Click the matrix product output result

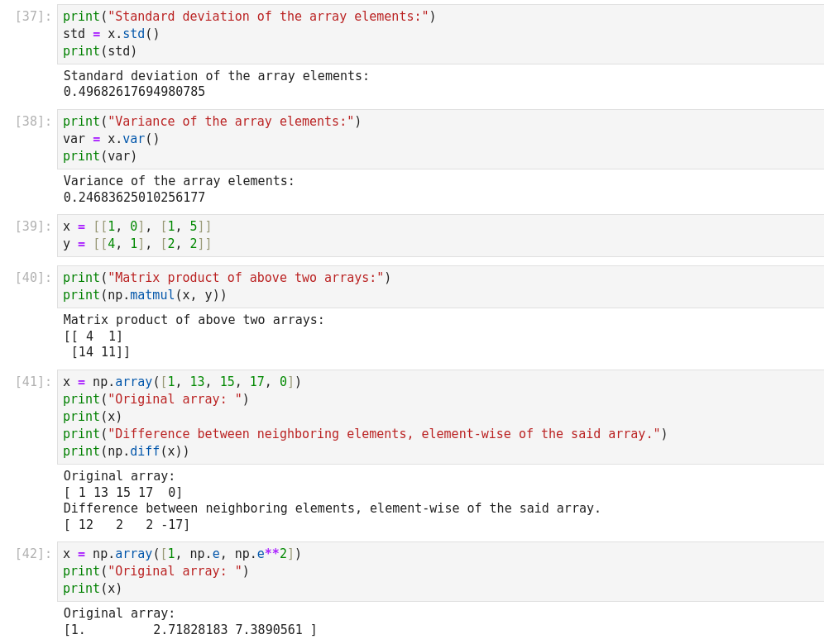97,344
